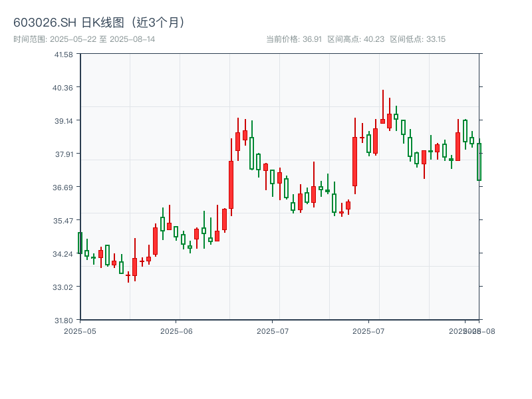This screenshot has width=532, height=399.
Task: Click the leftmost candlestick on the chart
Action: click(x=80, y=243)
